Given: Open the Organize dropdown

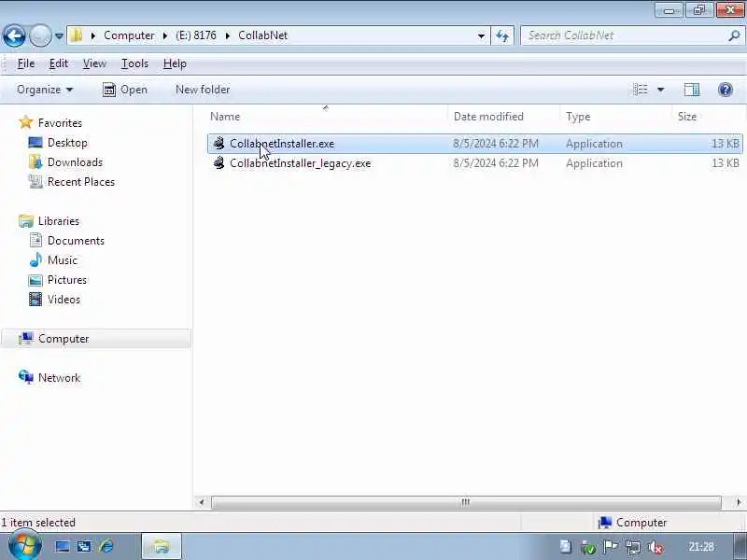Looking at the screenshot, I should 45,90.
